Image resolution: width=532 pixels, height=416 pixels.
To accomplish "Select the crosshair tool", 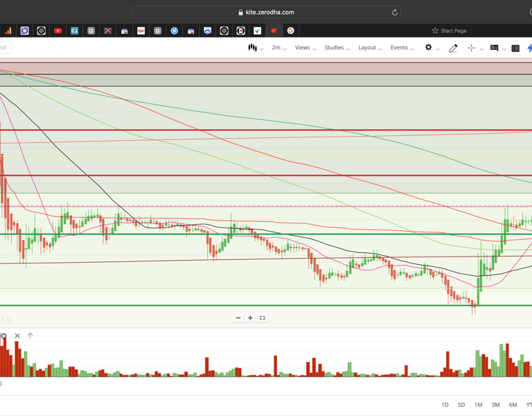I will pyautogui.click(x=471, y=49).
